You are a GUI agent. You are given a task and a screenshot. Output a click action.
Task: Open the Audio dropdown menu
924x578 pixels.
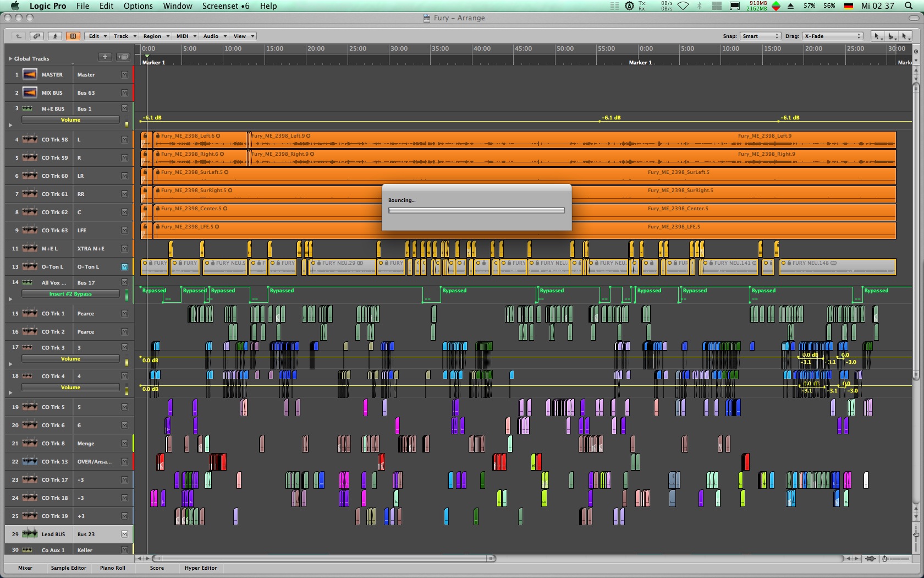pyautogui.click(x=215, y=36)
